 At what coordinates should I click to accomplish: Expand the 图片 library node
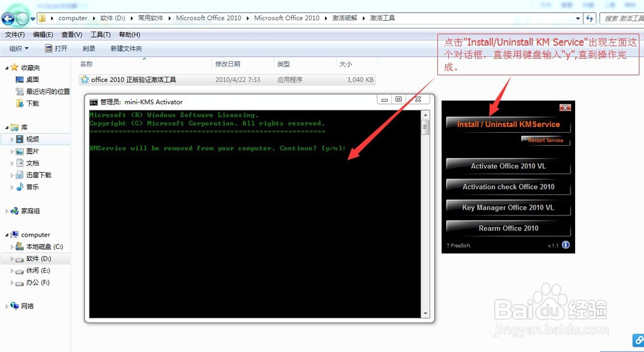tap(12, 152)
